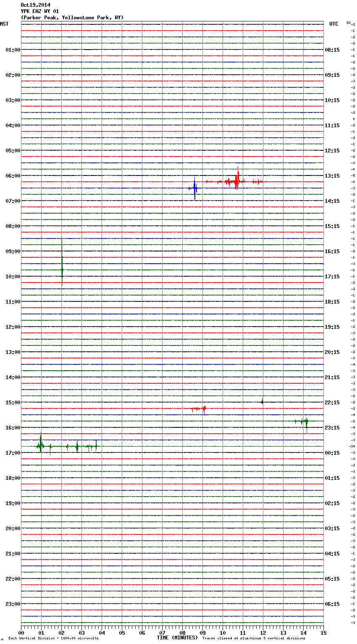This screenshot has height=644, width=357.
Task: Select the 21:00 MST time label
Action: (13, 554)
